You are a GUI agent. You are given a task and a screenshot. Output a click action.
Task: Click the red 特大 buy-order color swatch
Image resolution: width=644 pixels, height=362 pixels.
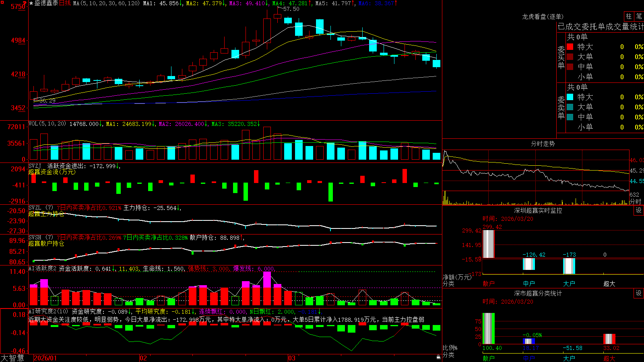[570, 47]
